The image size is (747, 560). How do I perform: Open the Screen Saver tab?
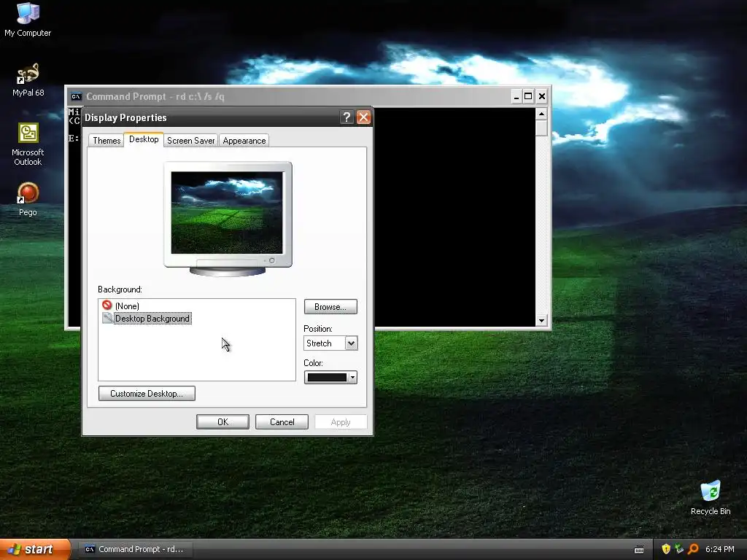[190, 141]
